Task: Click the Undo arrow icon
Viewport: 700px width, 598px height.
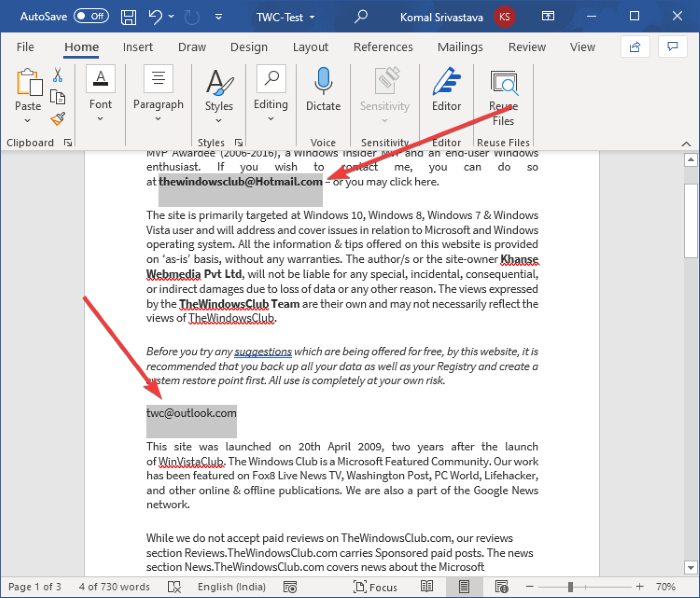Action: [155, 17]
